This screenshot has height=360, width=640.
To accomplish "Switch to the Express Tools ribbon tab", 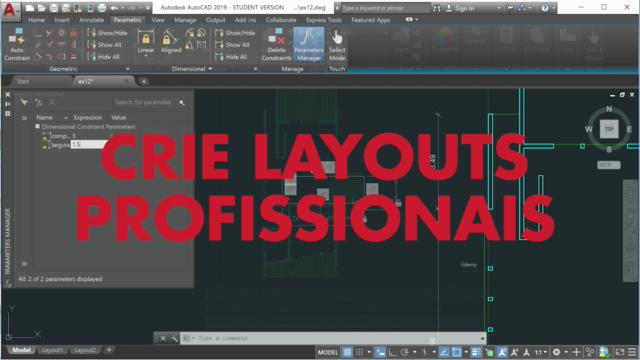I will (x=324, y=20).
